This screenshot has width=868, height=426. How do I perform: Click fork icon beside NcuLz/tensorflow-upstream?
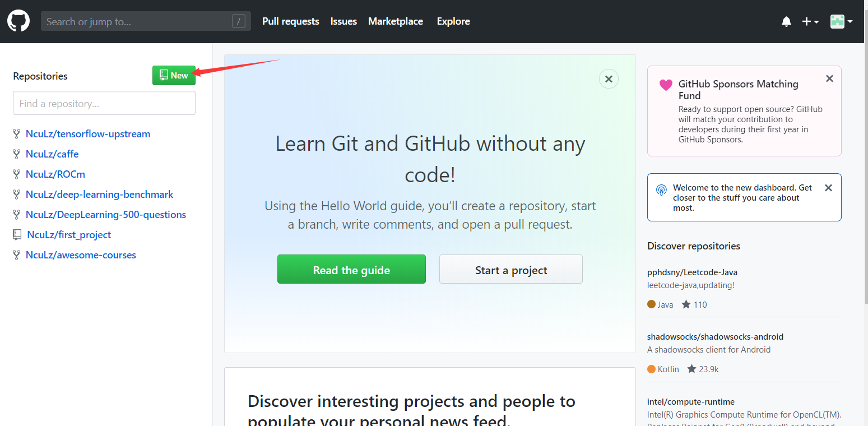click(x=17, y=134)
